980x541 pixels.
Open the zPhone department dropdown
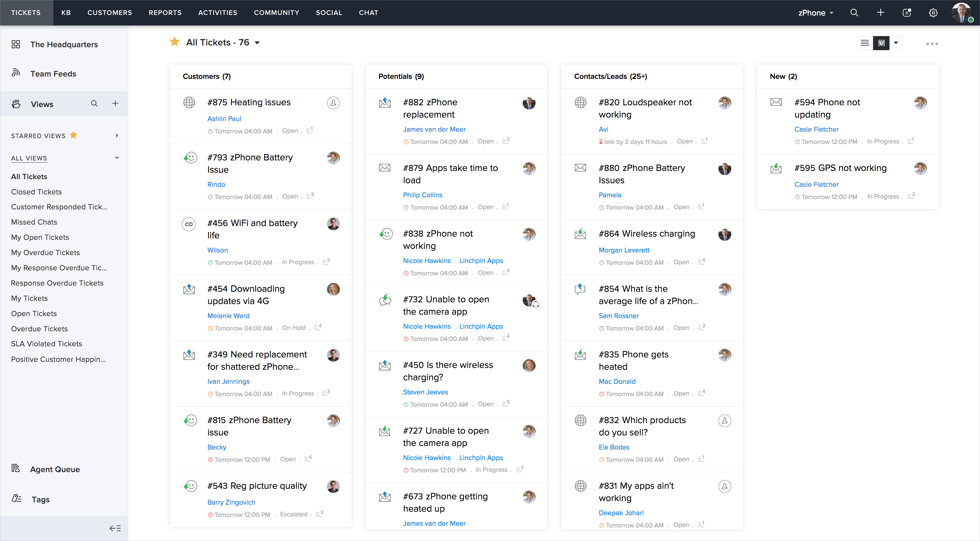click(x=815, y=13)
